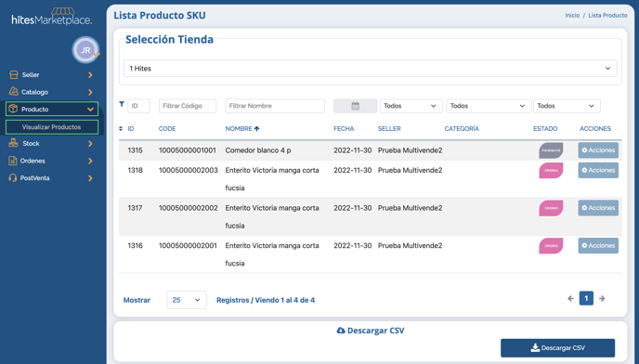
Task: Open the estado Todos filter dropdown
Action: point(567,106)
